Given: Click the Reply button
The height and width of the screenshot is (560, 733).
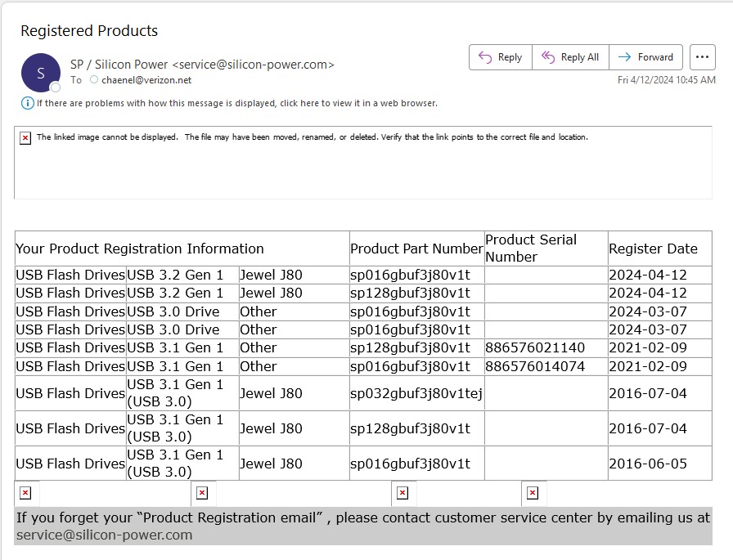Looking at the screenshot, I should tap(500, 57).
